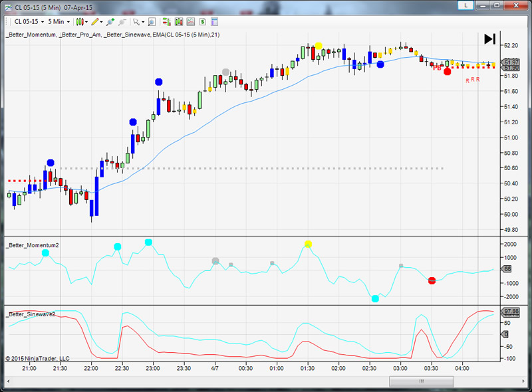Click the 03:30 time axis label

click(x=431, y=368)
